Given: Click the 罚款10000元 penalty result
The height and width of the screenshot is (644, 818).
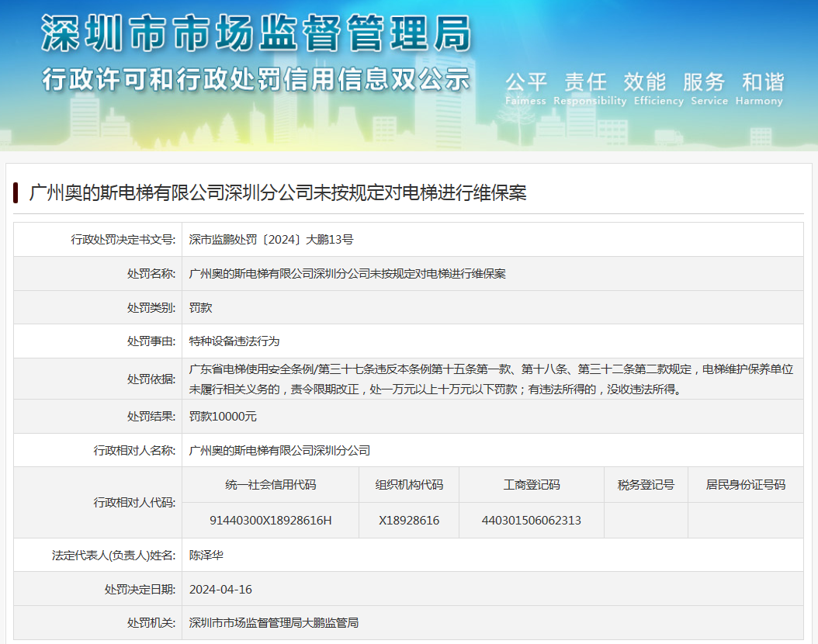Looking at the screenshot, I should coord(223,417).
